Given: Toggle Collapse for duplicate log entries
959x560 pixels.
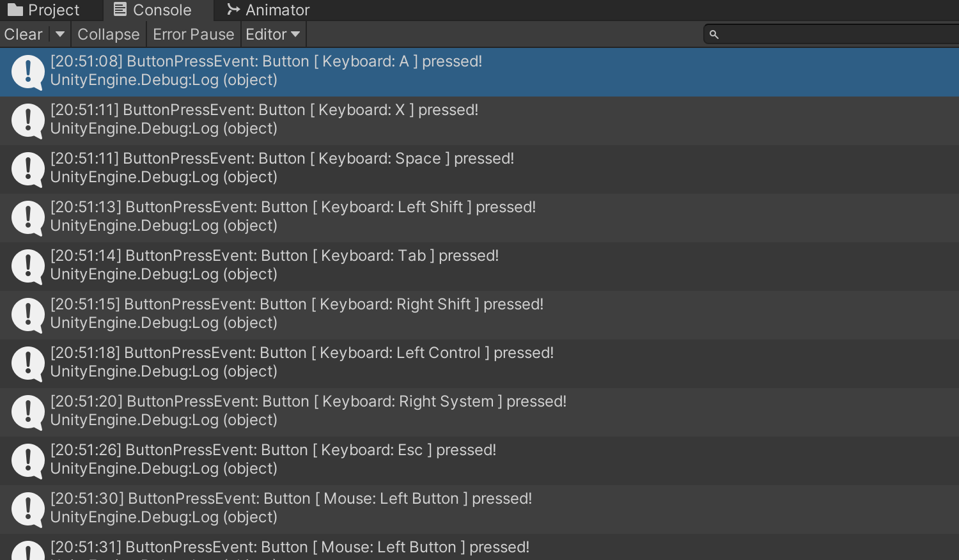Looking at the screenshot, I should pyautogui.click(x=108, y=35).
